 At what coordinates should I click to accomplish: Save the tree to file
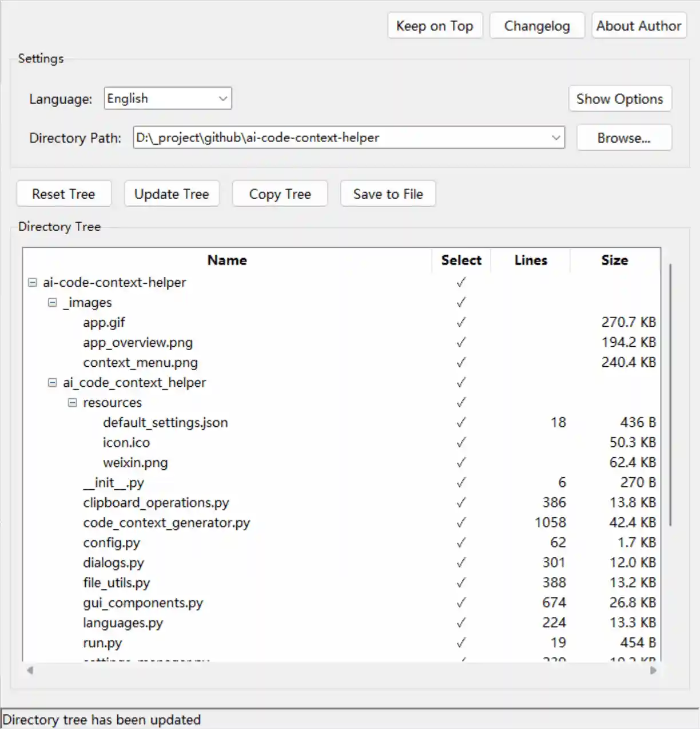[x=388, y=194]
